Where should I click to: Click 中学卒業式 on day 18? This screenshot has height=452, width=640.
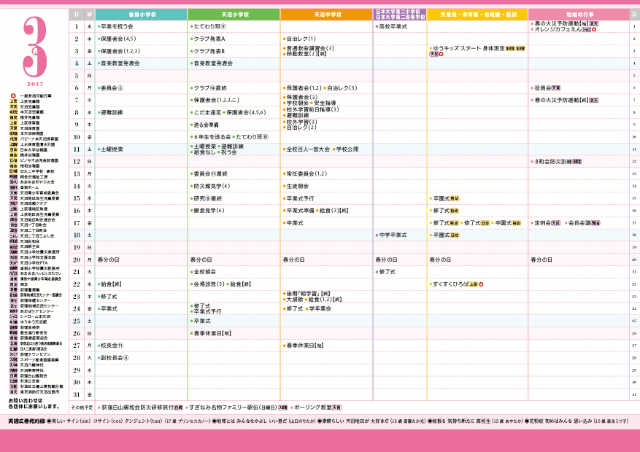pyautogui.click(x=393, y=235)
